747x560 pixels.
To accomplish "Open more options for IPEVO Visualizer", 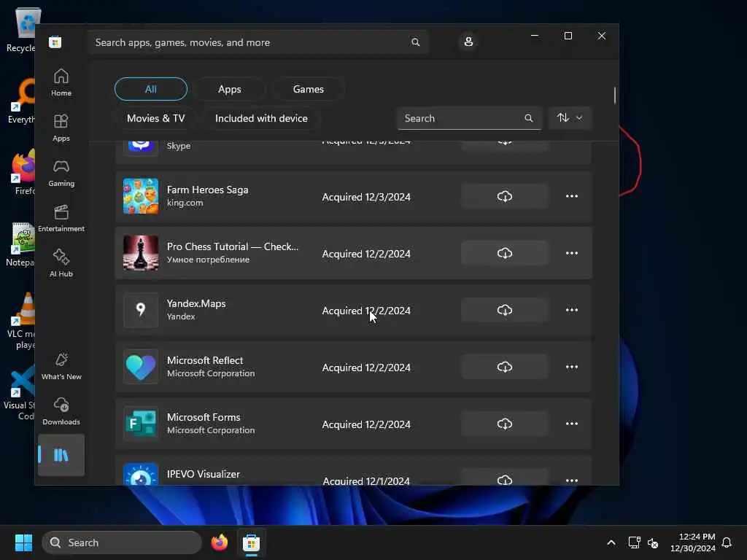I will coord(572,480).
